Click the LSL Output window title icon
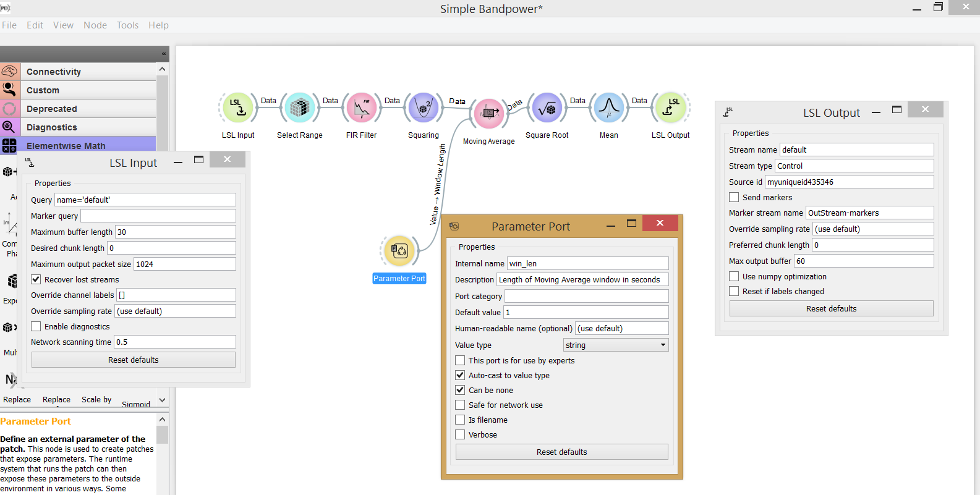The height and width of the screenshot is (495, 980). point(728,112)
